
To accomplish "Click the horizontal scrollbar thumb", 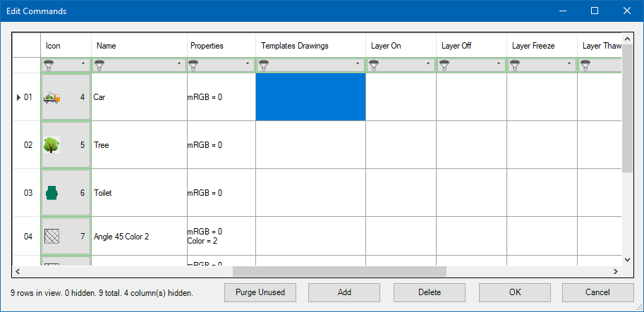I will tap(339, 271).
